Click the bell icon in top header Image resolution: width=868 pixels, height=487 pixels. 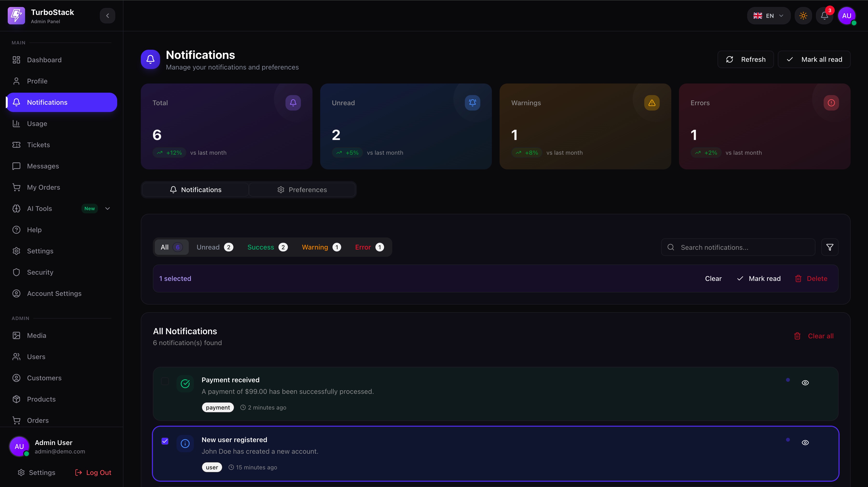point(824,15)
